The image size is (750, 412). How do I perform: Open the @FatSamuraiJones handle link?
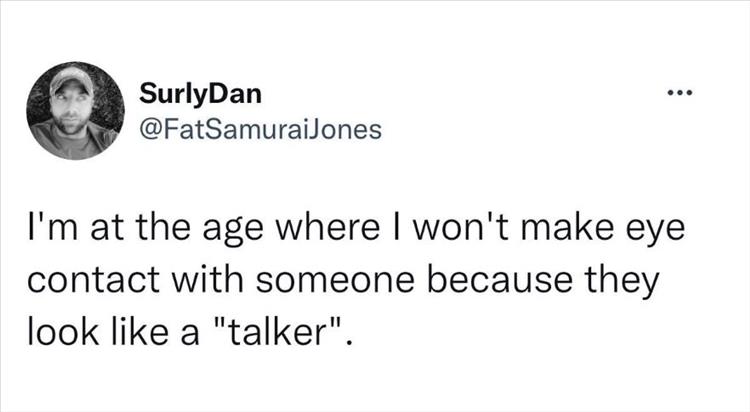256,129
